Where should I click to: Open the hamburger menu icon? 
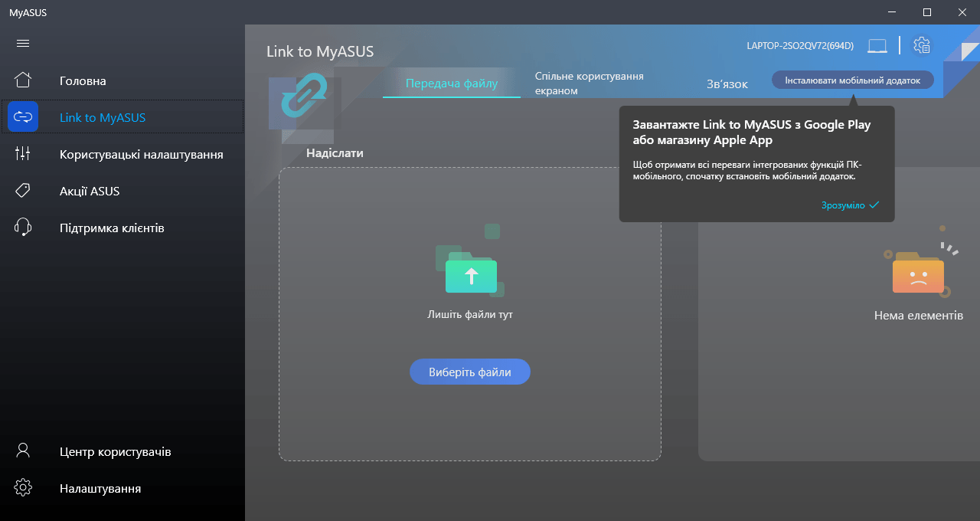[23, 43]
